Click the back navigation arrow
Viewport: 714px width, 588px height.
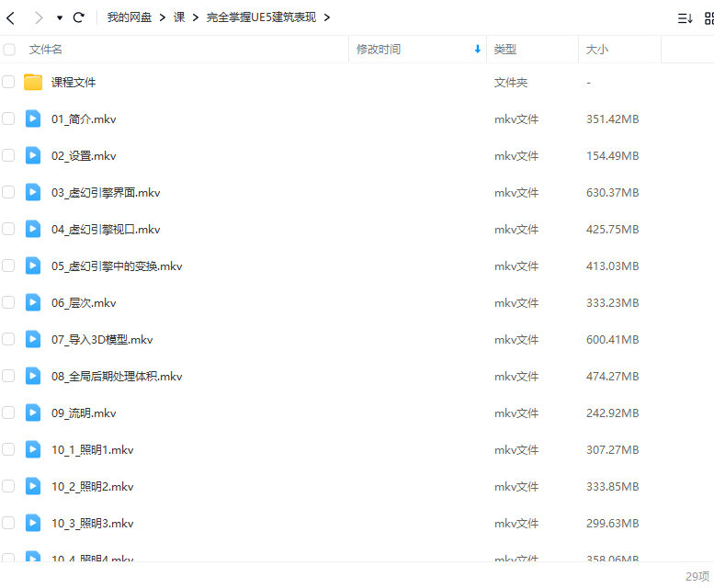[11, 17]
